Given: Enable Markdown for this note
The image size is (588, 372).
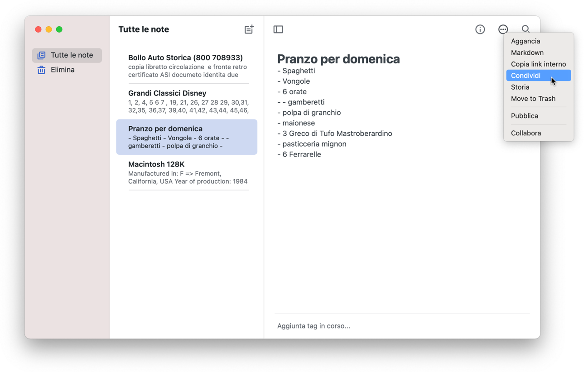Looking at the screenshot, I should tap(527, 52).
